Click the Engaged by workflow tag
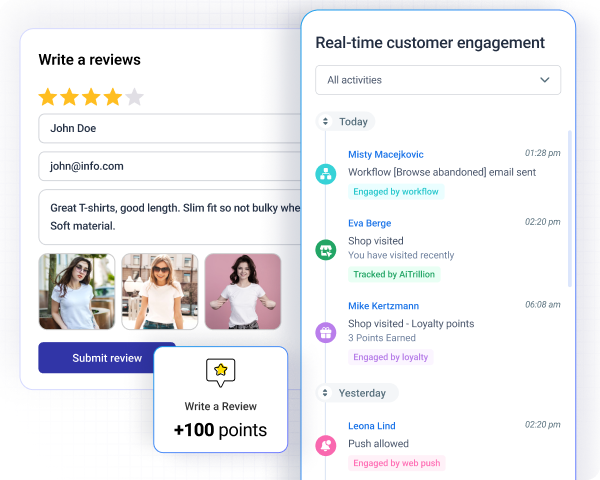Screen dimensions: 600x480 click(x=396, y=191)
